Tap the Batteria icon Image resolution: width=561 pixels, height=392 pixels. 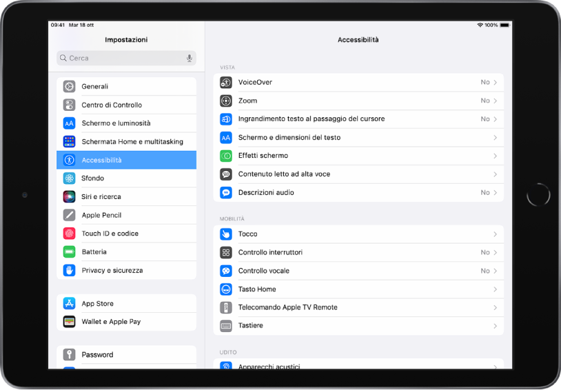coord(69,251)
